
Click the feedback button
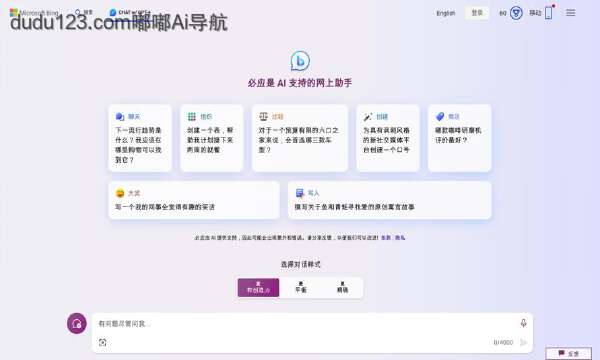pos(569,353)
